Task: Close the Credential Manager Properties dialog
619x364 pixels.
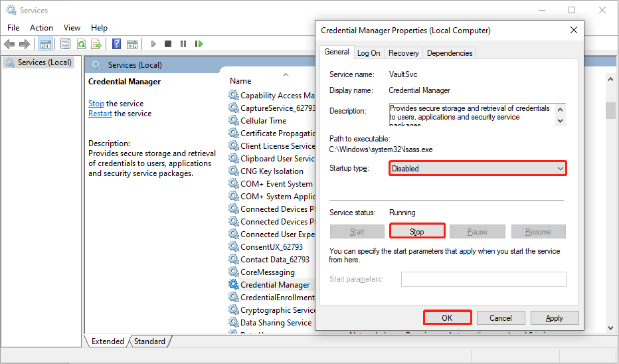Action: tap(574, 30)
